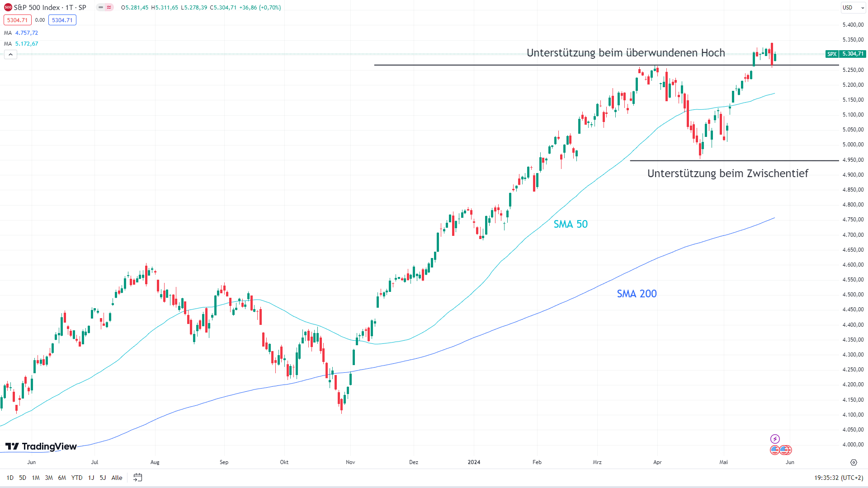The image size is (868, 488).
Task: Select the 'SMA 200' chart annotation
Action: pos(637,294)
